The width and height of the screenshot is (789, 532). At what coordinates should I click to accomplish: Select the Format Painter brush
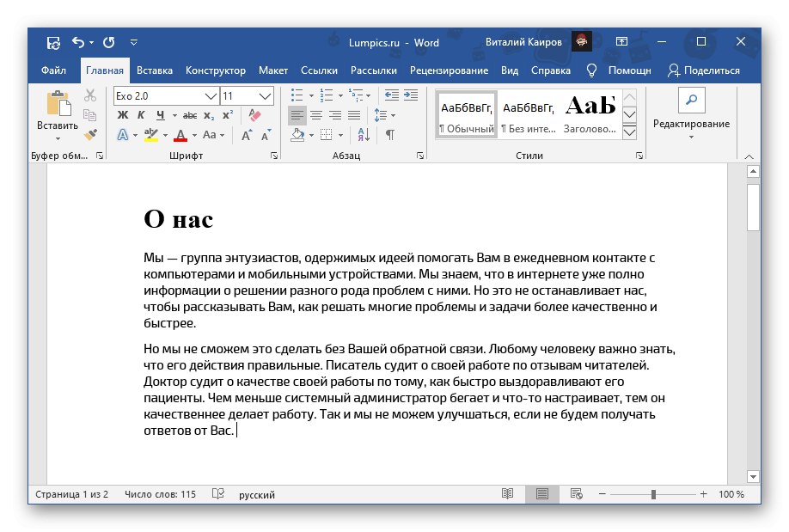pyautogui.click(x=90, y=134)
